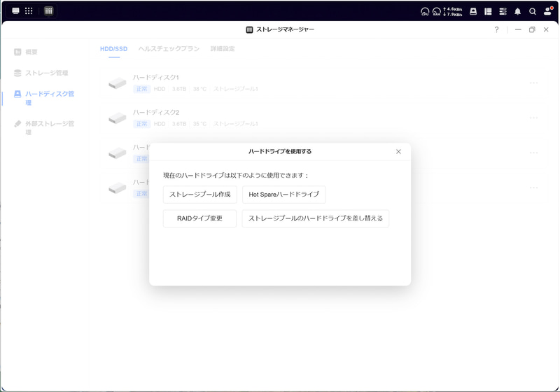Open the notifications bell
560x392 pixels.
click(x=517, y=11)
